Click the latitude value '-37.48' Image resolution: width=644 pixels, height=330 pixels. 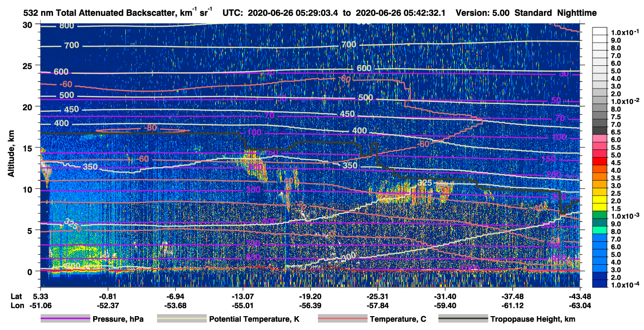[512, 296]
